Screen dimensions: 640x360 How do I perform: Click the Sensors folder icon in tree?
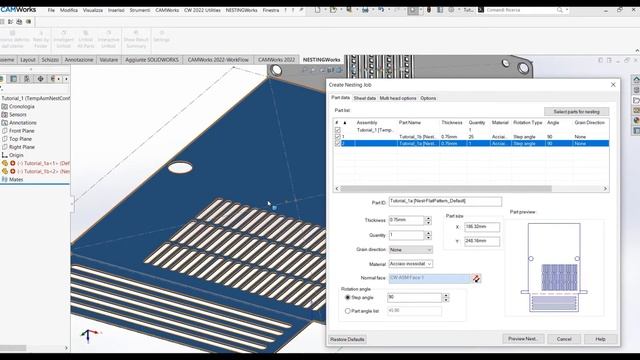click(x=4, y=115)
